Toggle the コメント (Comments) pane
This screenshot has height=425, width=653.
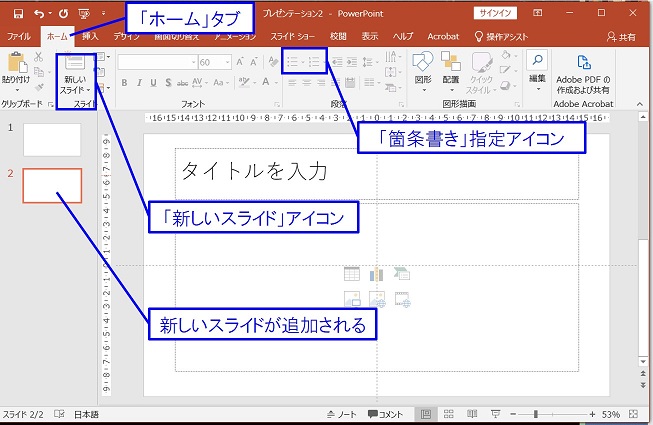pyautogui.click(x=385, y=414)
